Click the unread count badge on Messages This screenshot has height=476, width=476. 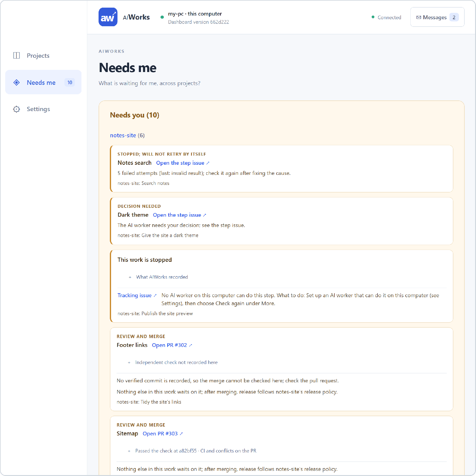[454, 17]
